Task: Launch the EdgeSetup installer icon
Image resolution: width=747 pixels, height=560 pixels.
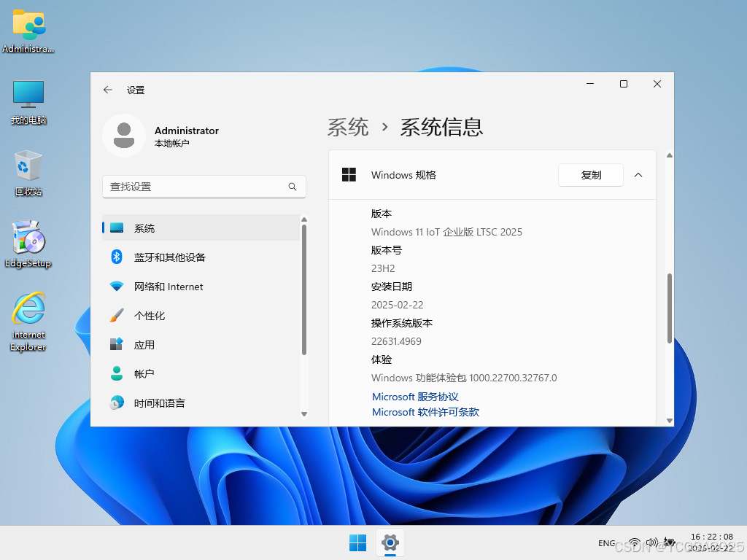Action: [x=28, y=244]
